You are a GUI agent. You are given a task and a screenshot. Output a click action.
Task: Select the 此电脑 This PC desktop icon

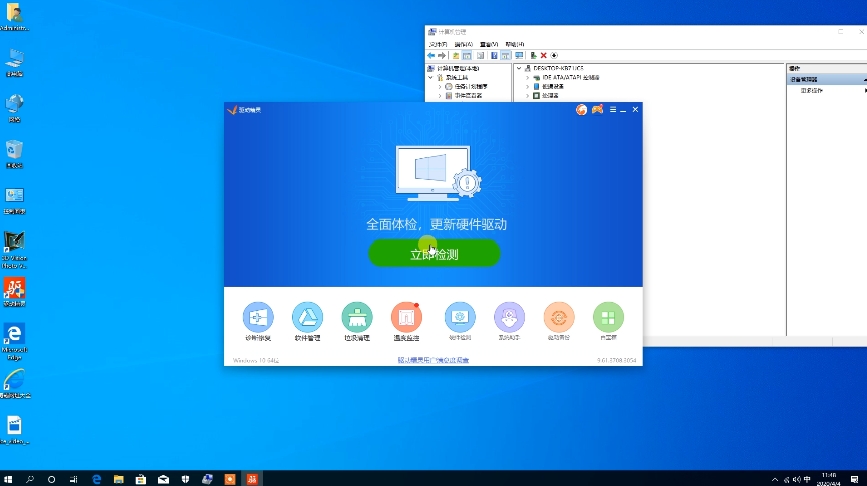(14, 62)
